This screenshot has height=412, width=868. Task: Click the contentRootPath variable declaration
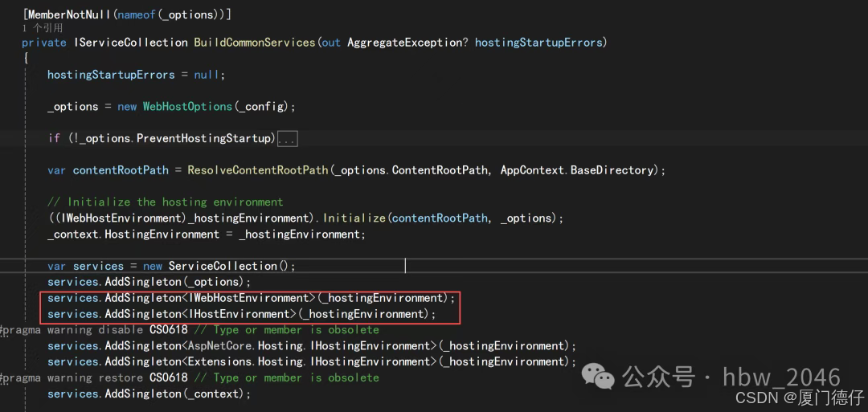[121, 170]
